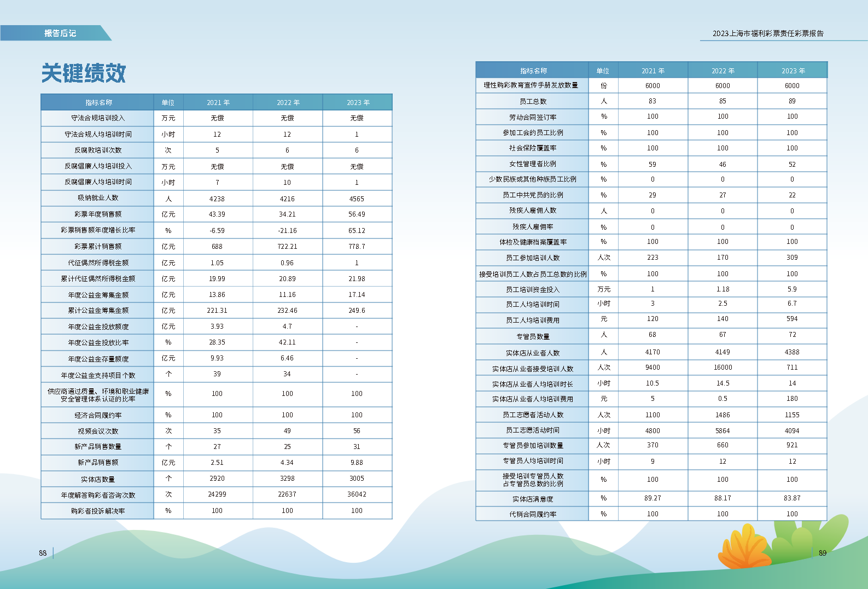This screenshot has height=589, width=868.
Task: Click the -21.16 growth rate cell
Action: click(287, 231)
